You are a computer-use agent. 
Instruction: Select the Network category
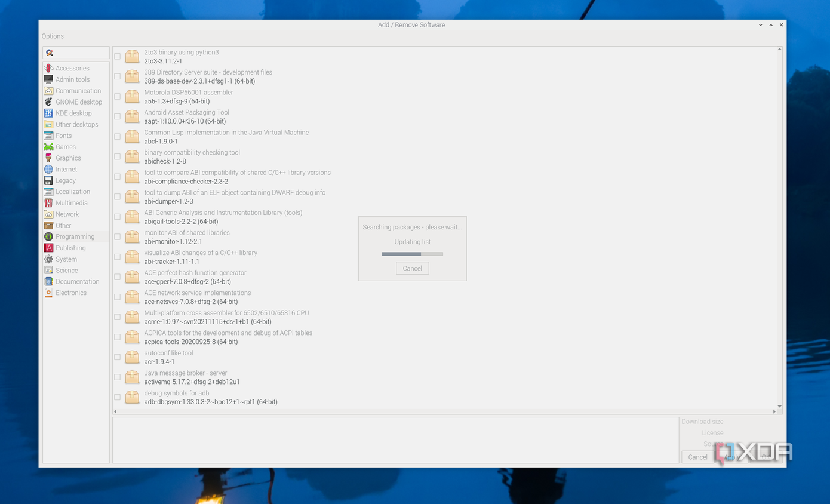(76, 214)
